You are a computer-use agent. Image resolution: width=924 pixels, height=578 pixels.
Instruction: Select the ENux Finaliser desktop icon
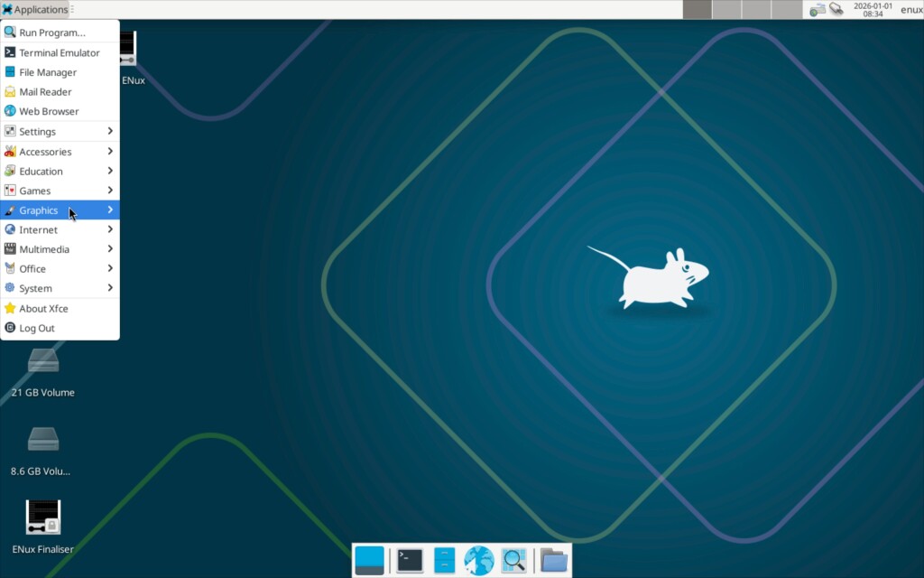(43, 527)
